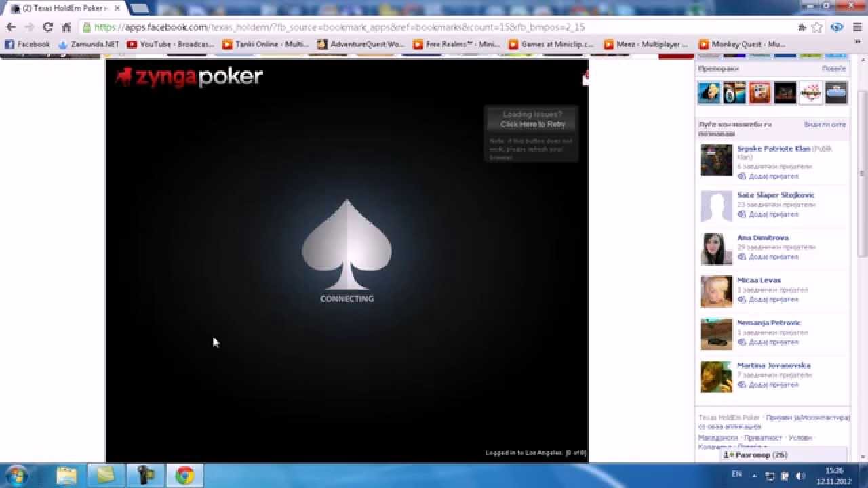Click Martina Jovanovska profile picture

[x=716, y=376]
